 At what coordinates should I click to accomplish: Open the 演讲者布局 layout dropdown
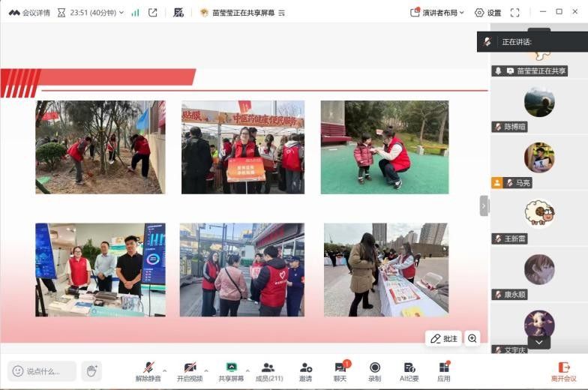click(x=438, y=13)
